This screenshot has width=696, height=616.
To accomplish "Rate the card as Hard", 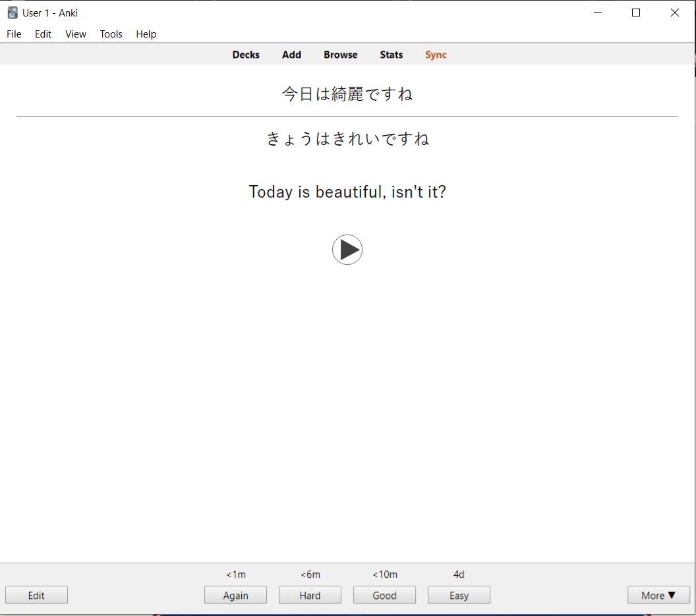I will click(310, 595).
